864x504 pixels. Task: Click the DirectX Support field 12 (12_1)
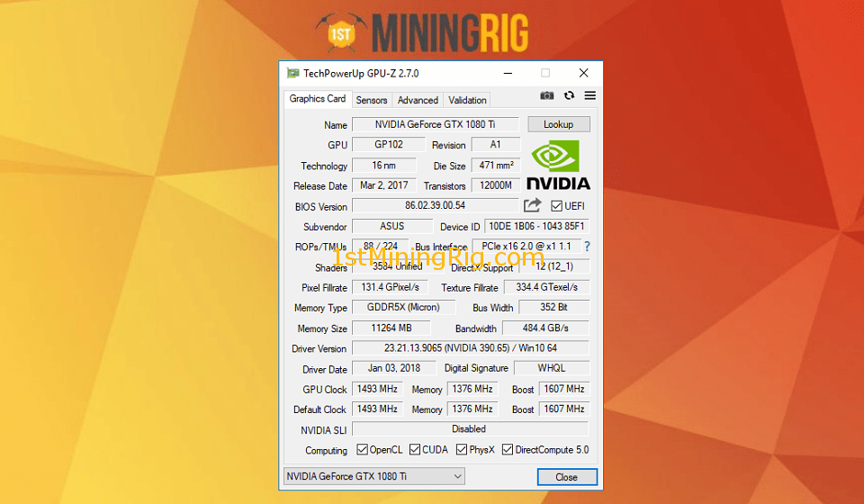(554, 266)
